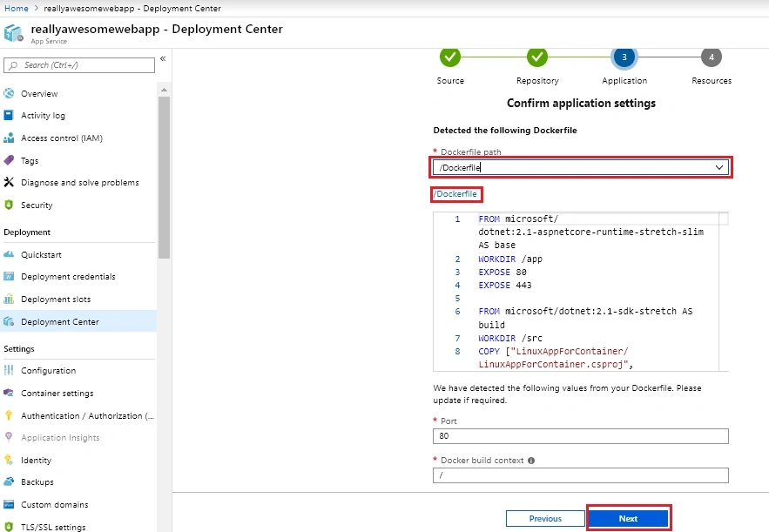The width and height of the screenshot is (769, 532).
Task: Click the sidebar scrollbar thumb
Action: coord(164,177)
